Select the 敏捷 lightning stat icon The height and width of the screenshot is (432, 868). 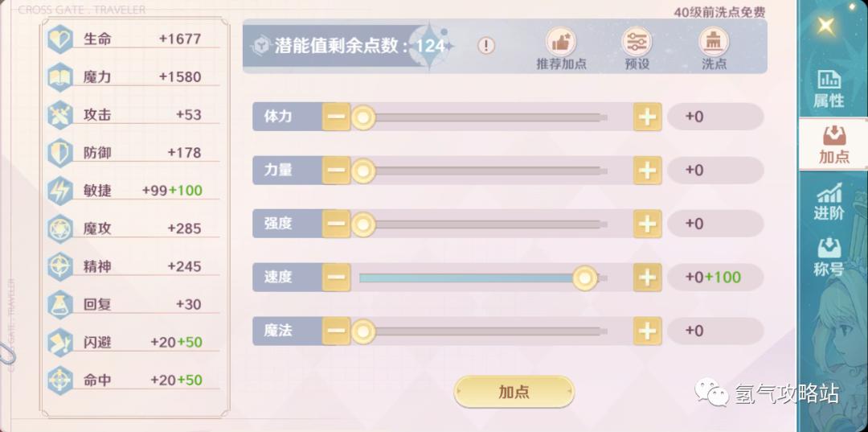[59, 191]
